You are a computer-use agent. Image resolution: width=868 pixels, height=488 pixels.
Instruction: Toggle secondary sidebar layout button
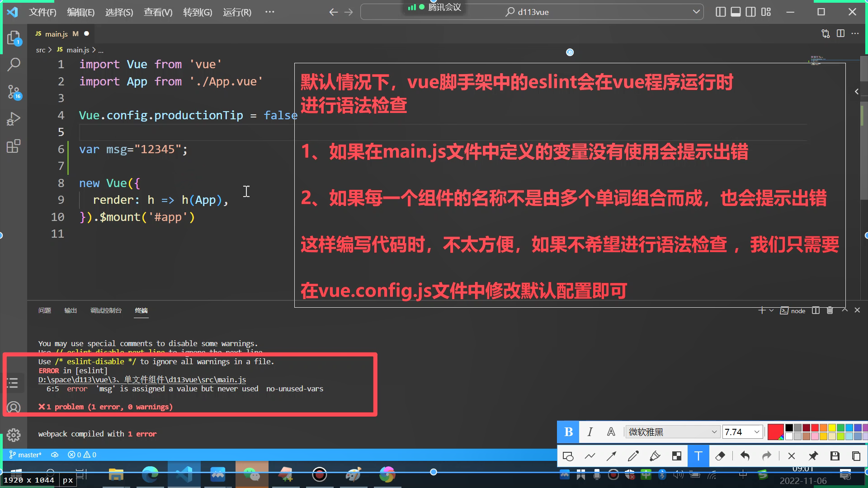(x=750, y=12)
